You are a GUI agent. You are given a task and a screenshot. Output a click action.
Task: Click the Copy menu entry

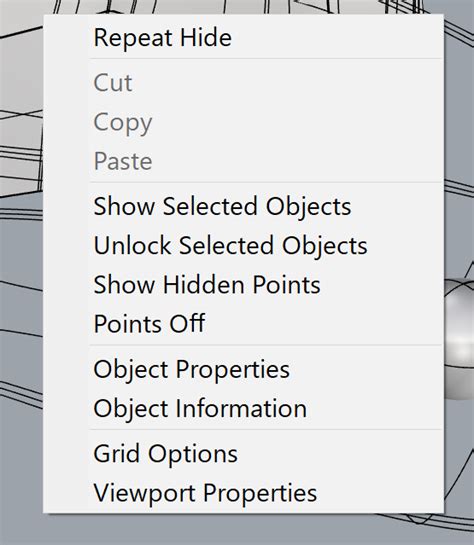[243, 122]
